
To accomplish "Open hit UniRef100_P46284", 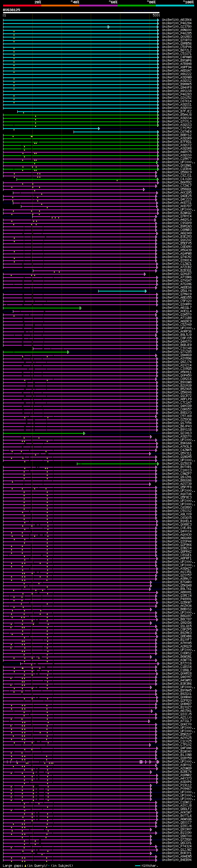I will click(176, 23).
